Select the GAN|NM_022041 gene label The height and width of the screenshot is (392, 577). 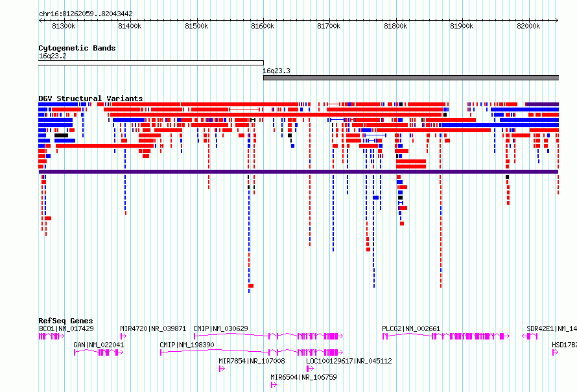point(99,345)
